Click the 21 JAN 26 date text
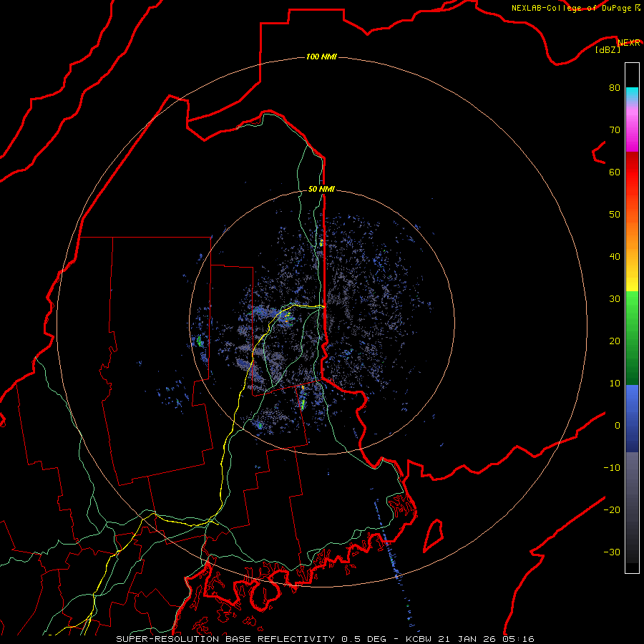Screen dimensions: 644x644 coord(467,639)
